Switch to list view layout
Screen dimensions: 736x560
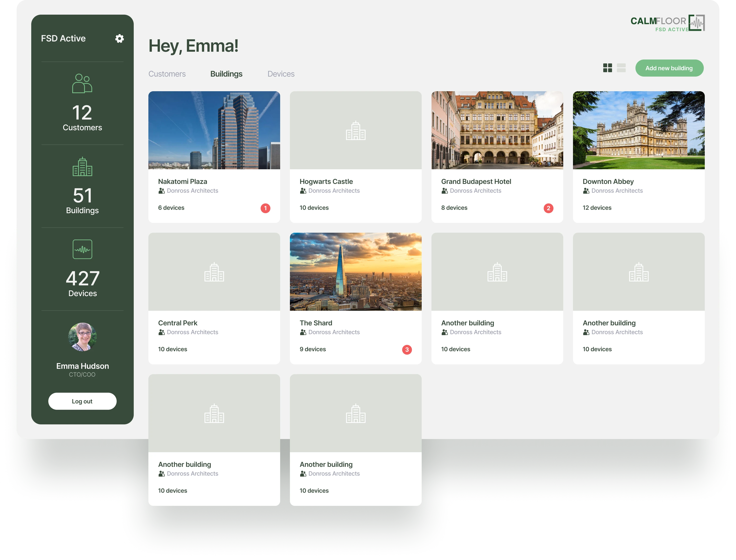coord(621,68)
